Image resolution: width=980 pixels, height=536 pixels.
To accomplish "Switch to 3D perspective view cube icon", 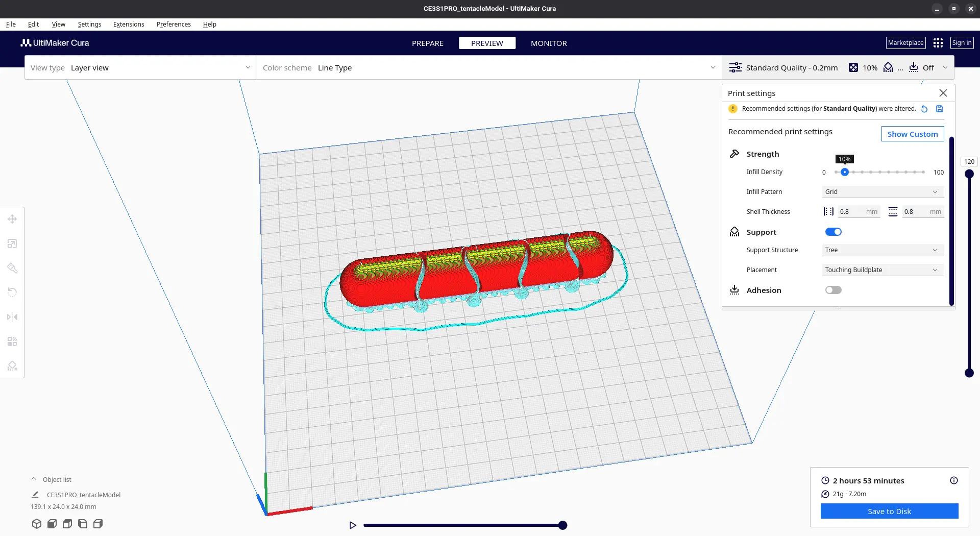I will pyautogui.click(x=37, y=524).
